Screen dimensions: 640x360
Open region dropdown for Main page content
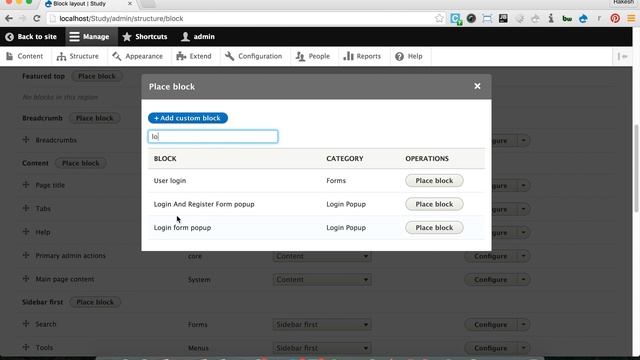pos(322,280)
